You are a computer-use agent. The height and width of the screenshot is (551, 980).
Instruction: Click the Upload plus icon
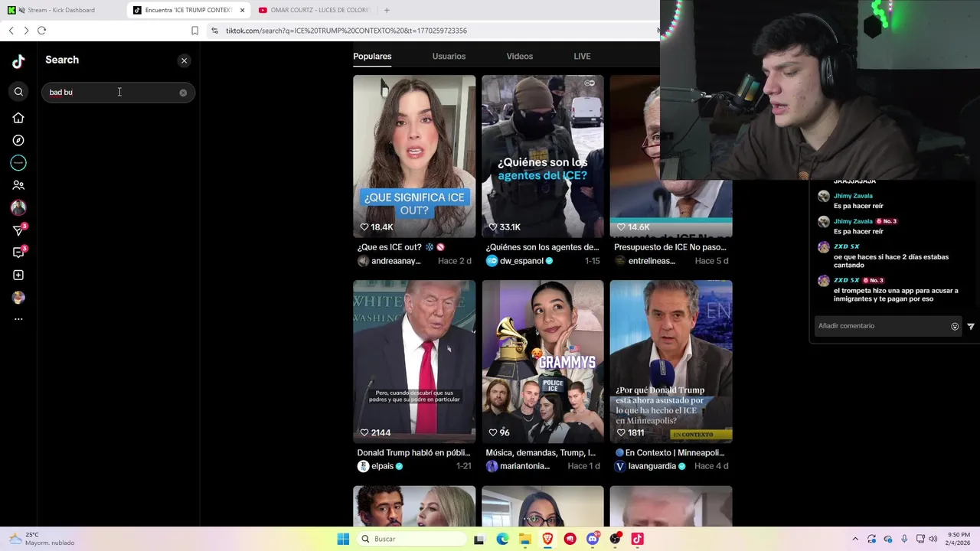(x=18, y=275)
